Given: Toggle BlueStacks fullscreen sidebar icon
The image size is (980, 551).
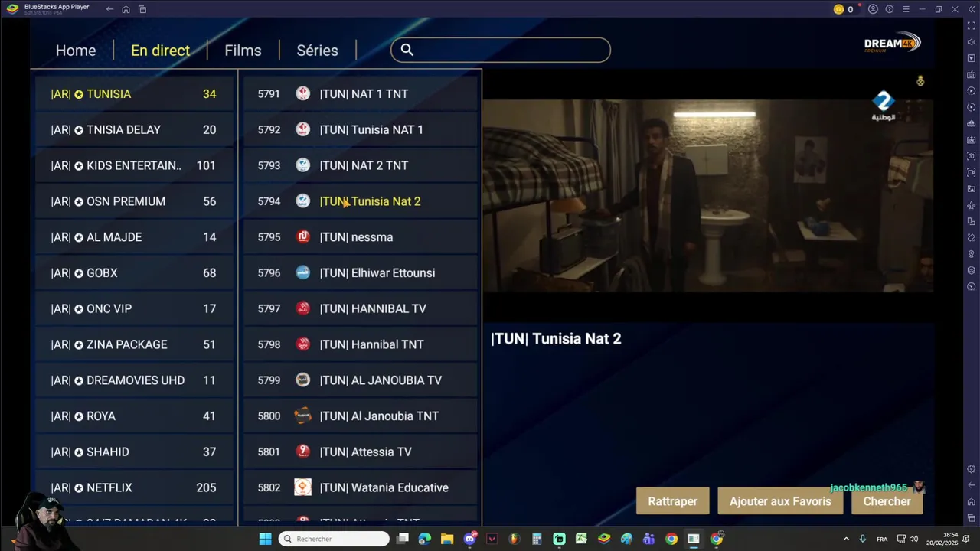Looking at the screenshot, I should click(x=972, y=25).
